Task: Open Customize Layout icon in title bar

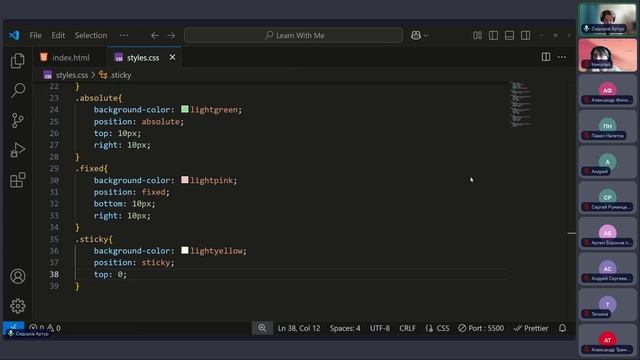Action: click(x=478, y=36)
